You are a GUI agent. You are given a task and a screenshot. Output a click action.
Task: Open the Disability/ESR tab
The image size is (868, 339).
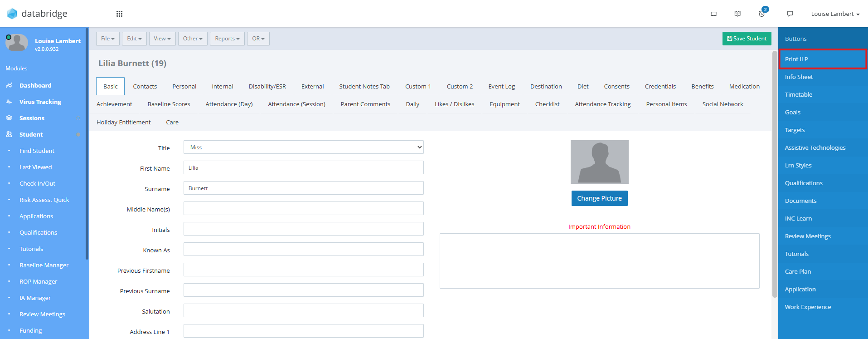coord(267,86)
